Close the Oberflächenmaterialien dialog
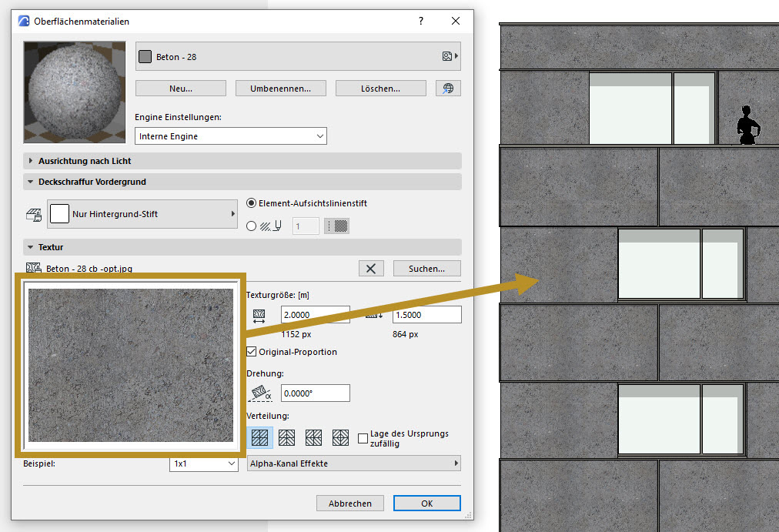The image size is (779, 532). tap(456, 21)
